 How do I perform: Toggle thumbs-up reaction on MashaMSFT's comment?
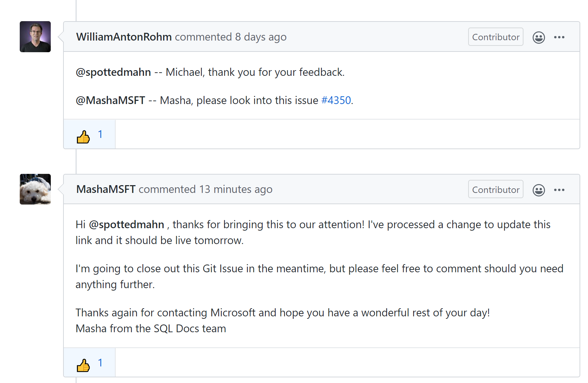pyautogui.click(x=90, y=363)
